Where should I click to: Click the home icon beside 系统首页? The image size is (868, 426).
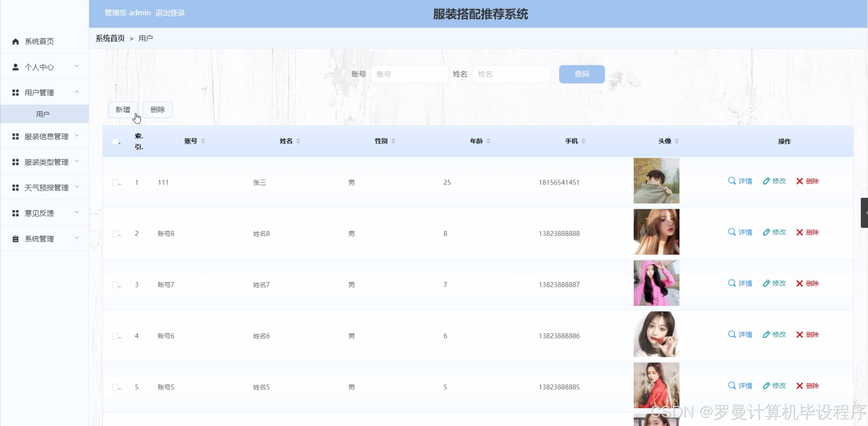(15, 41)
